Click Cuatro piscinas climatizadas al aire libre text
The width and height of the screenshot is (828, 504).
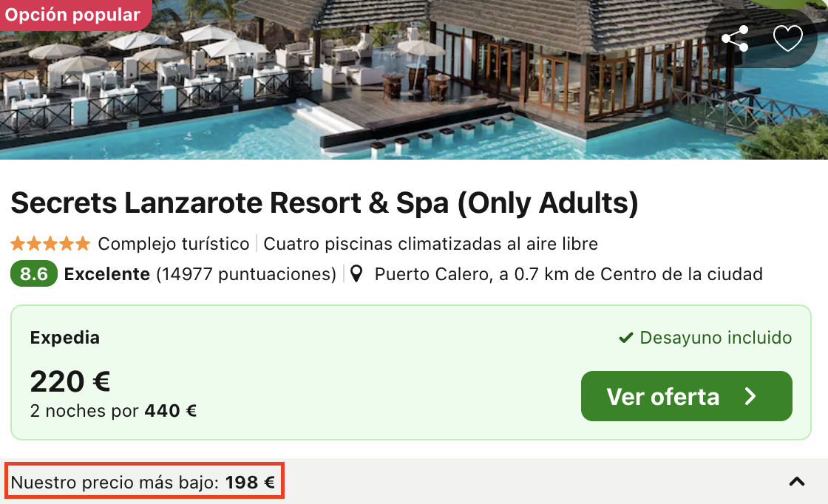(430, 244)
